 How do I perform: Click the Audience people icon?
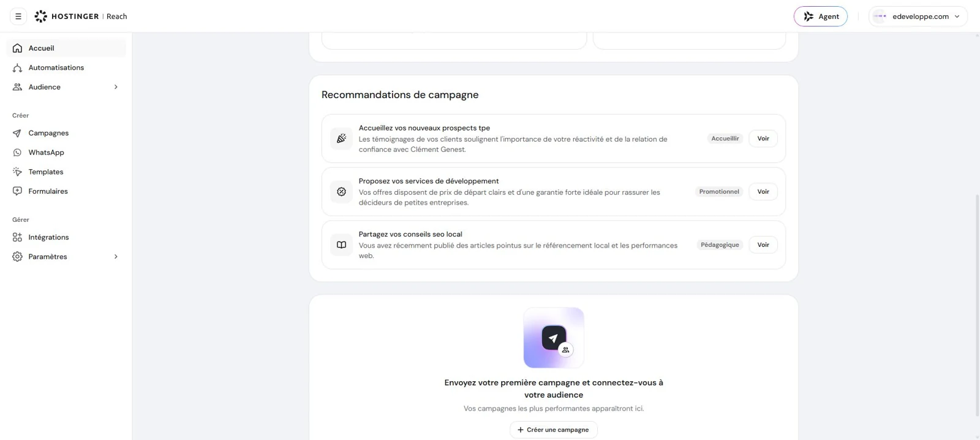(17, 87)
